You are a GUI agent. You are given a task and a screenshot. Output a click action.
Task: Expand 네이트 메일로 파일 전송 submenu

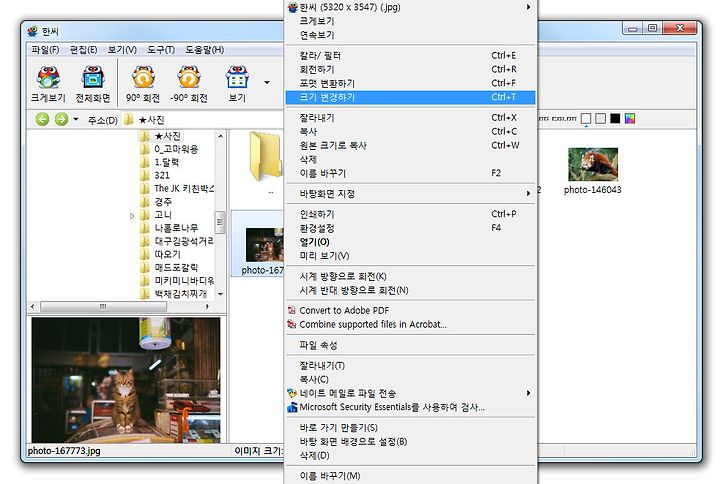tap(410, 393)
